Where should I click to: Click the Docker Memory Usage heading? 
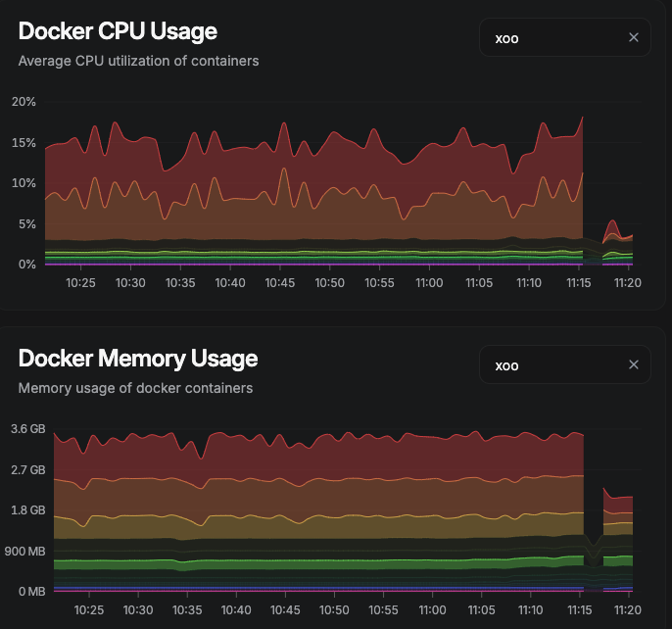click(138, 359)
